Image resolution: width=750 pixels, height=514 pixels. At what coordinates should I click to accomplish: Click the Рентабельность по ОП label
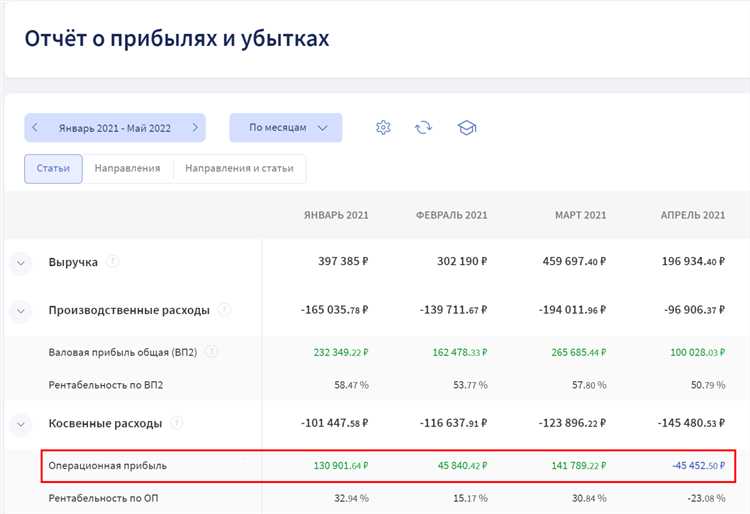[x=103, y=498]
